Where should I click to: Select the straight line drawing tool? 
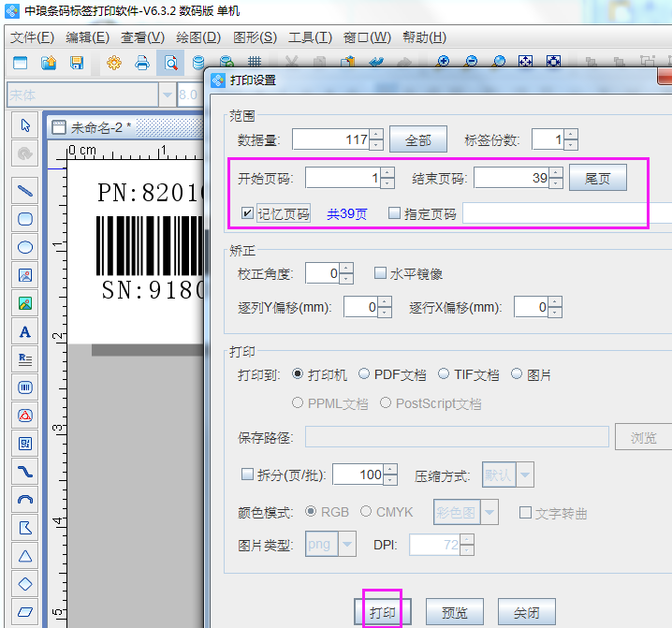[x=25, y=190]
